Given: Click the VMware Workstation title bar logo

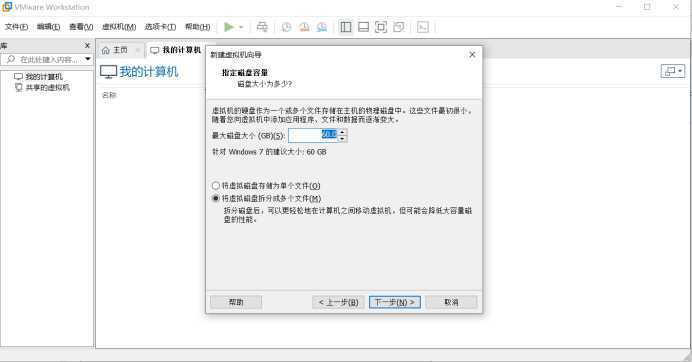Looking at the screenshot, I should click(7, 7).
